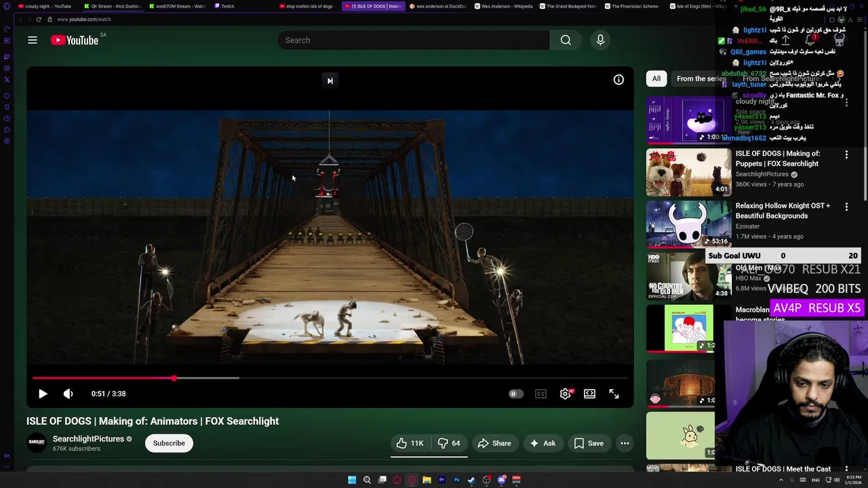868x488 pixels.
Task: Open options for 'Making of: Puppets' video
Action: coord(846,155)
